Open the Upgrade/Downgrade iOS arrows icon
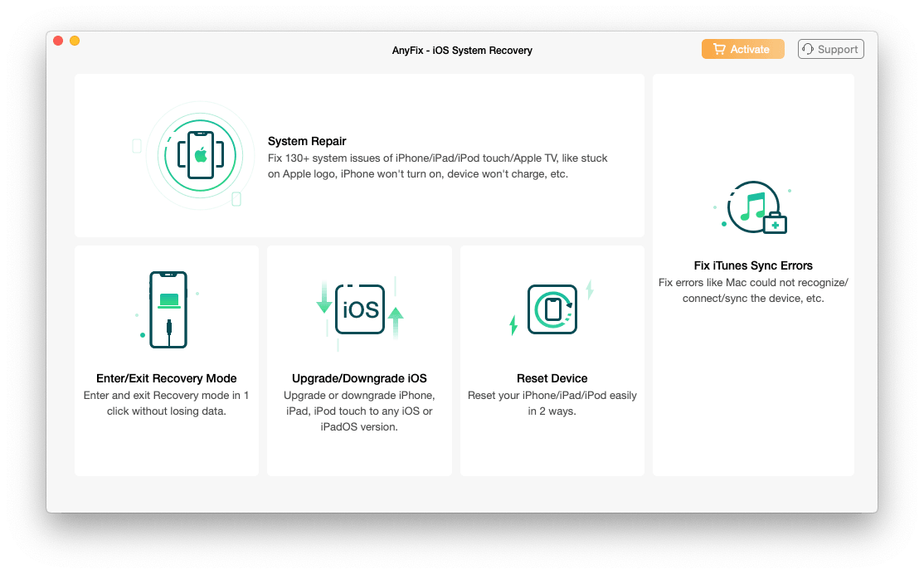The width and height of the screenshot is (924, 574). click(359, 309)
